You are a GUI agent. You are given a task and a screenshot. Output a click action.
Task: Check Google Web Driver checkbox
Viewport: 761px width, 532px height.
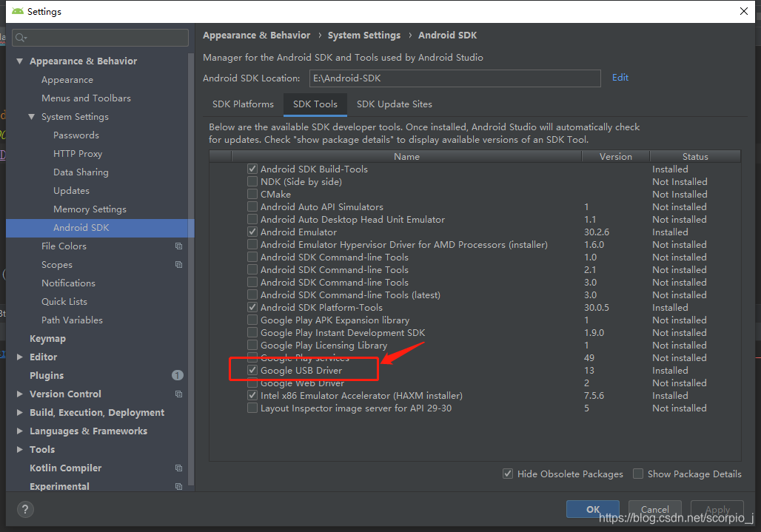coord(252,383)
